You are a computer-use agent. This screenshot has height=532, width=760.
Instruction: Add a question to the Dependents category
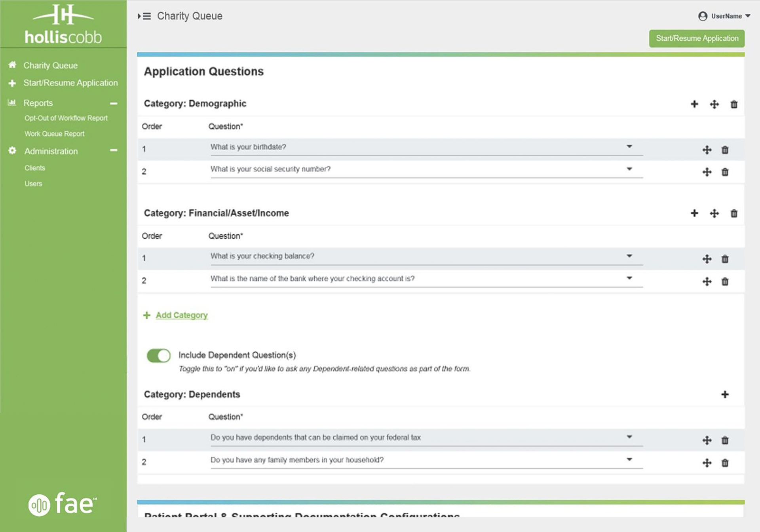click(725, 394)
